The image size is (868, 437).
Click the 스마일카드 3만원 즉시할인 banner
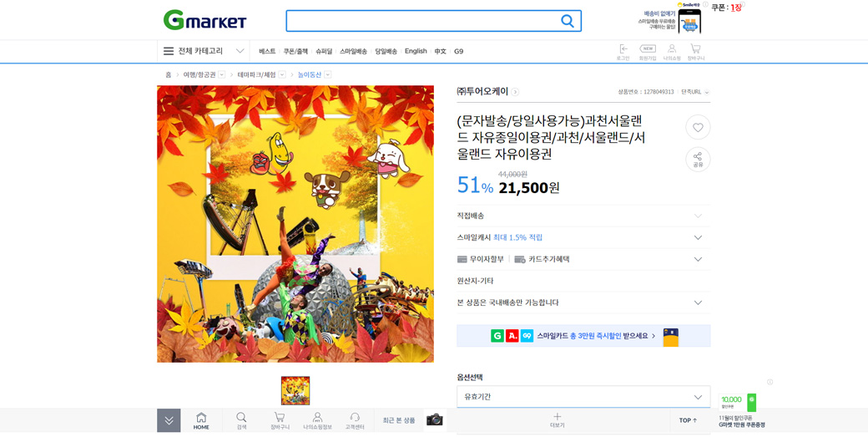click(583, 336)
